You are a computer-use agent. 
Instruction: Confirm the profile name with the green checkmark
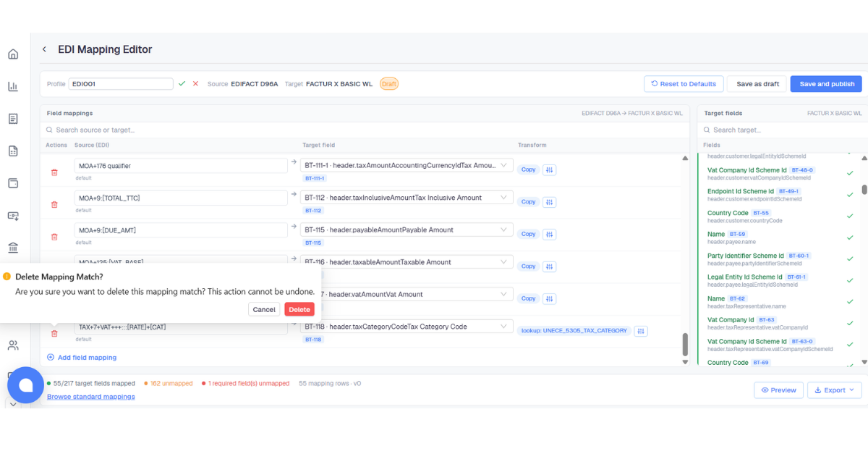pos(182,84)
